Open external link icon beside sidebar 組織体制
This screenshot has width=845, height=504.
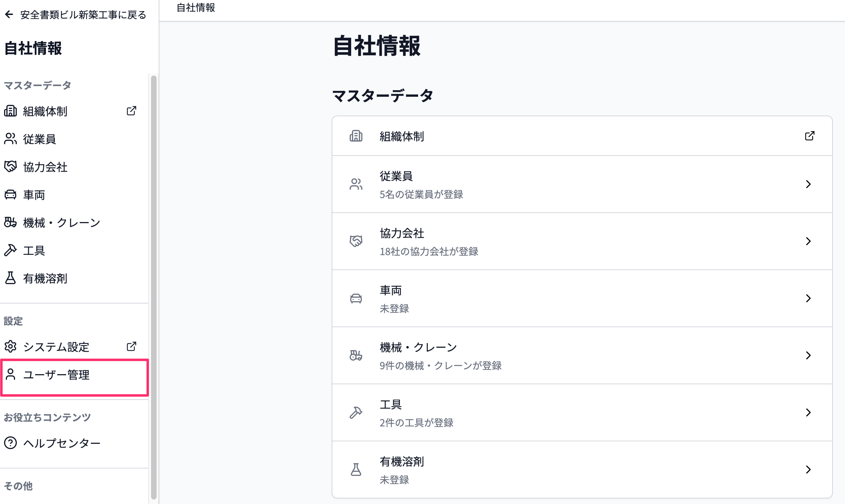pos(132,111)
